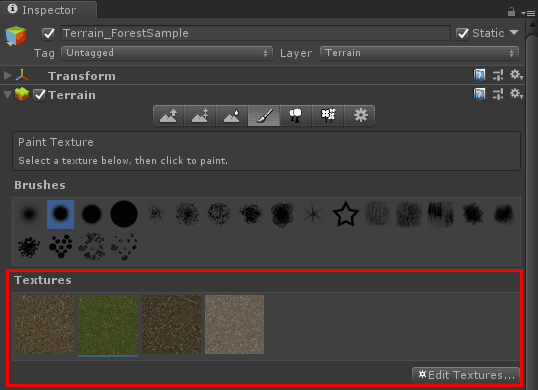Image resolution: width=538 pixels, height=390 pixels.
Task: Select the Paint Texture brush tool
Action: coord(264,116)
